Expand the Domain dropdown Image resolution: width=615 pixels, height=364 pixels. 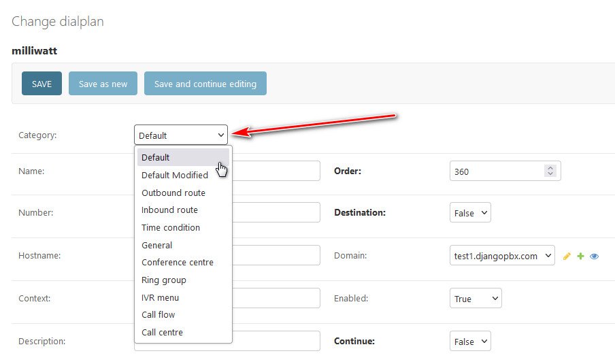502,256
